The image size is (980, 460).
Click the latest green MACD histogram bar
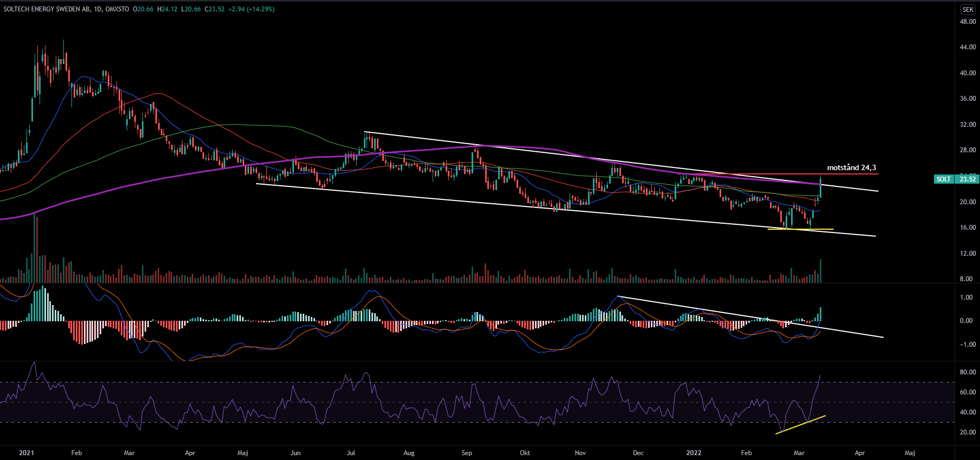(x=821, y=314)
